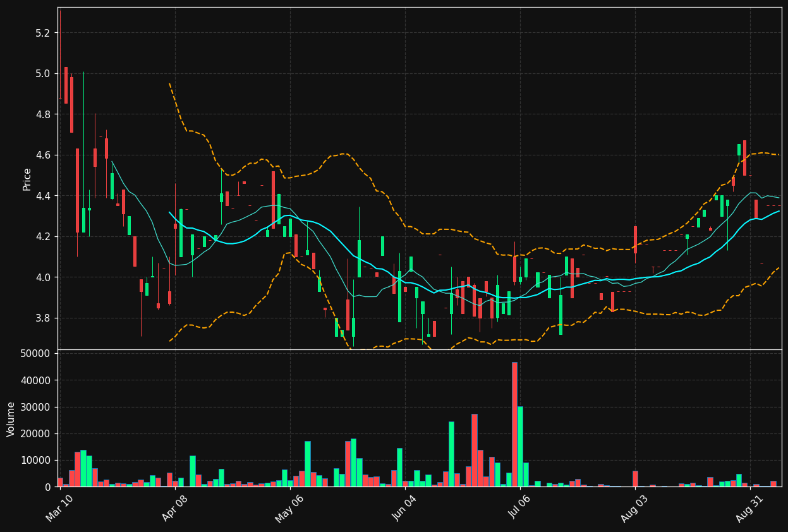Click the 40000 volume tick label
This screenshot has height=532, width=788.
(35, 380)
